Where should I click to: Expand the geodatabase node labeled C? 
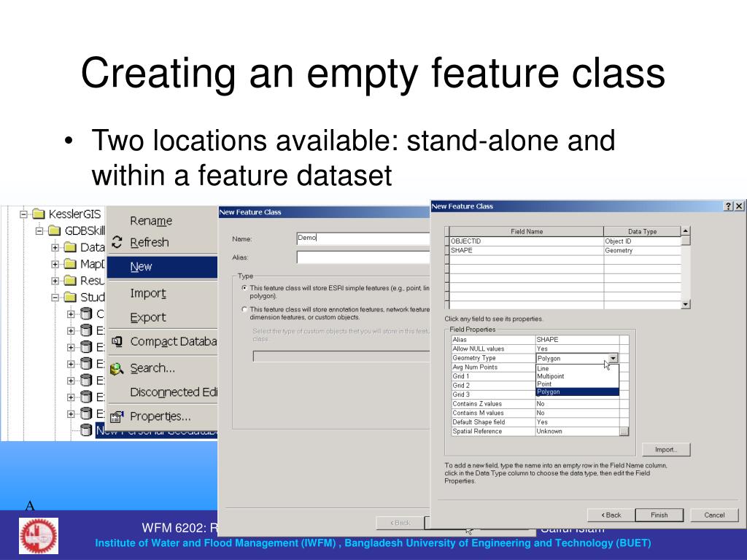[71, 314]
